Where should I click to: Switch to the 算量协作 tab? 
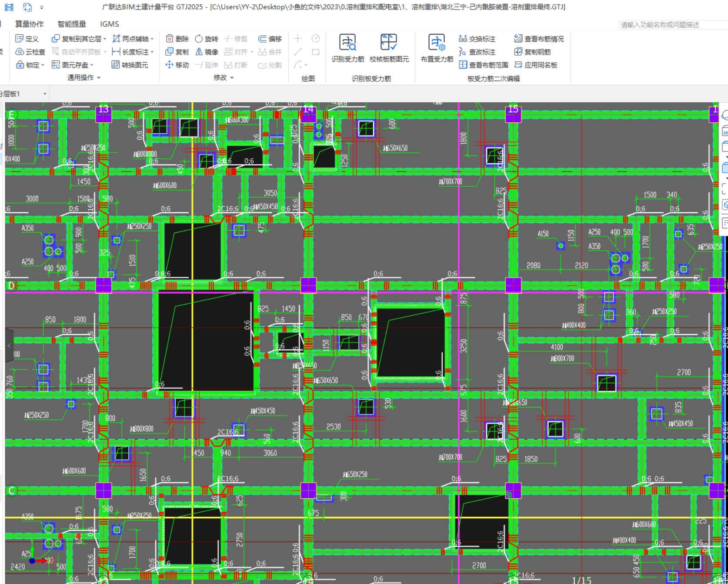(x=30, y=24)
